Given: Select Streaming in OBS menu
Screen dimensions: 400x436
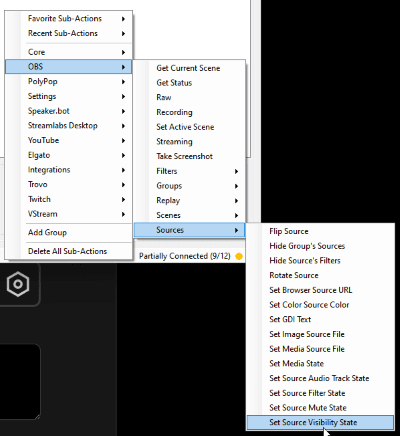Looking at the screenshot, I should (x=189, y=141).
